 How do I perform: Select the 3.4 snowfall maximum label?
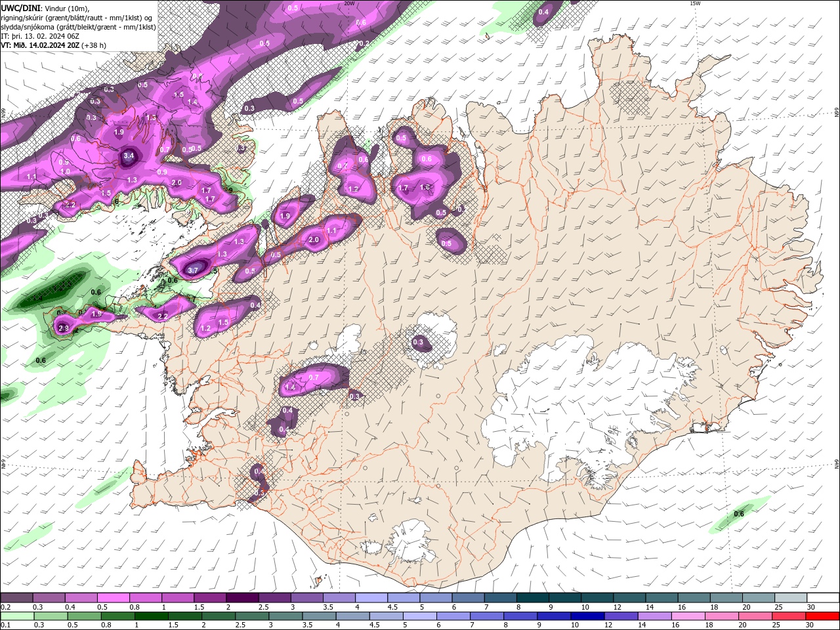[129, 156]
